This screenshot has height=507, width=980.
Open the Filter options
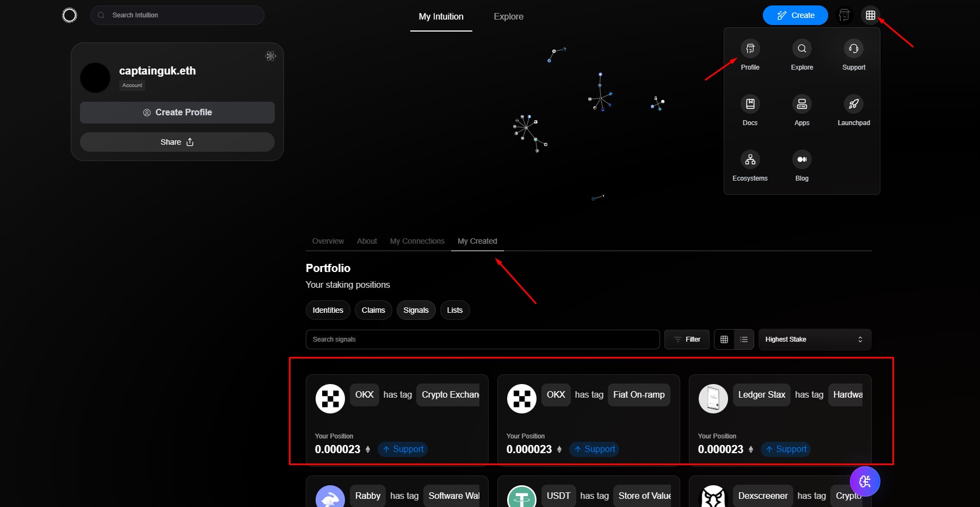(x=687, y=339)
